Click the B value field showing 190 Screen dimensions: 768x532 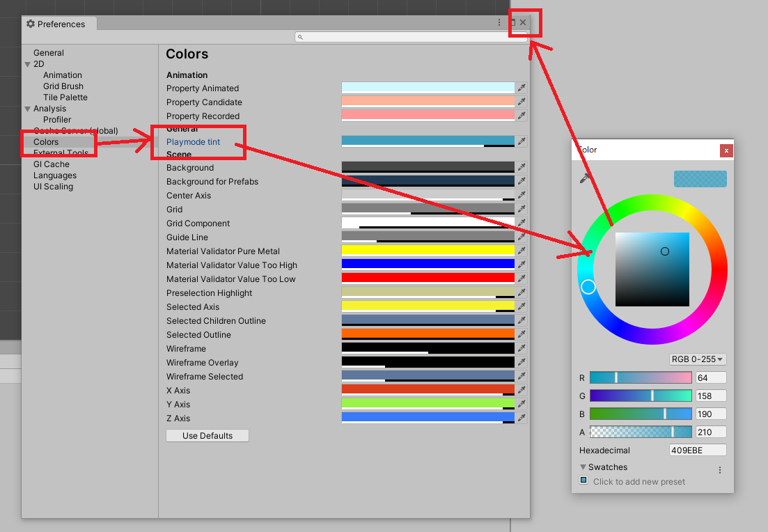tap(711, 414)
